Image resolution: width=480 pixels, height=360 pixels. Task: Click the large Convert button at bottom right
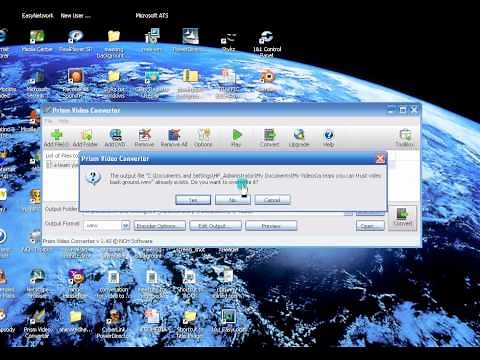coord(403,218)
